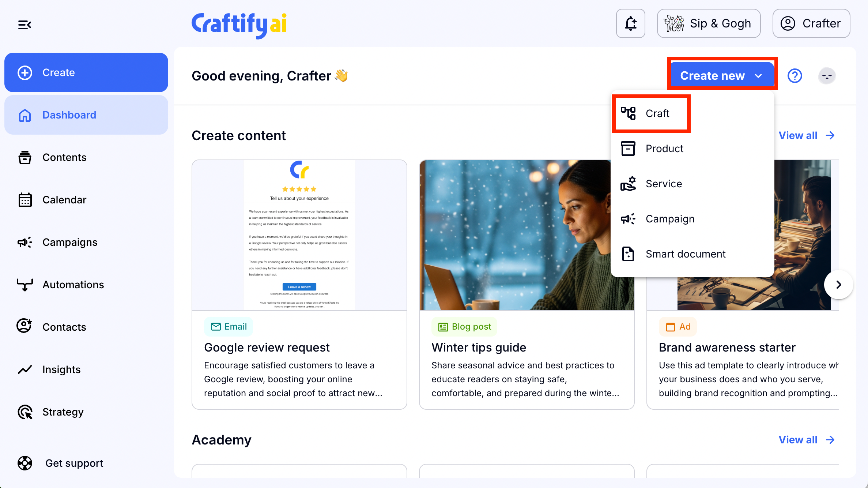The width and height of the screenshot is (868, 488).
Task: Go to Insights in the sidebar
Action: coord(61,369)
